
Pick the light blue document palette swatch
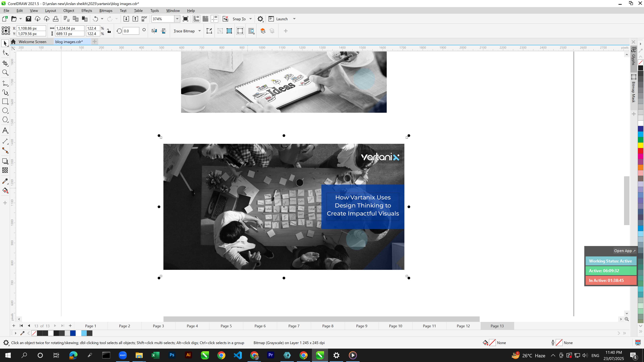click(84, 333)
